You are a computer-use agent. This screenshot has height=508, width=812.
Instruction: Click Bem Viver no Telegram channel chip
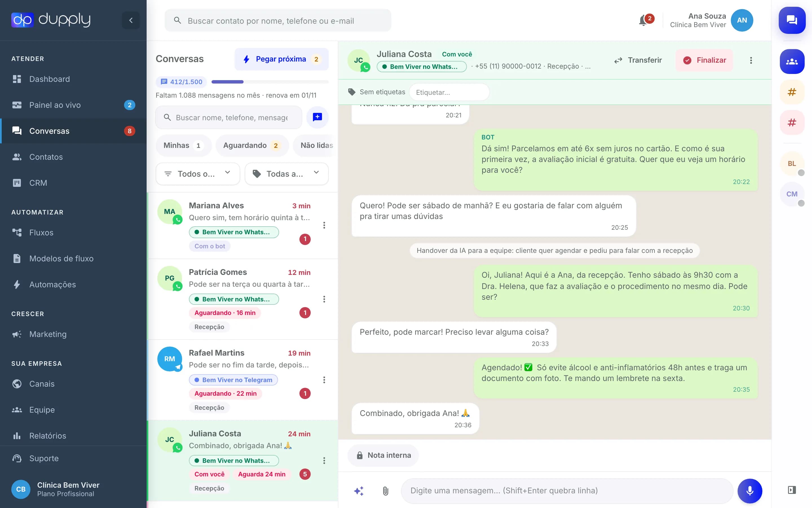233,380
